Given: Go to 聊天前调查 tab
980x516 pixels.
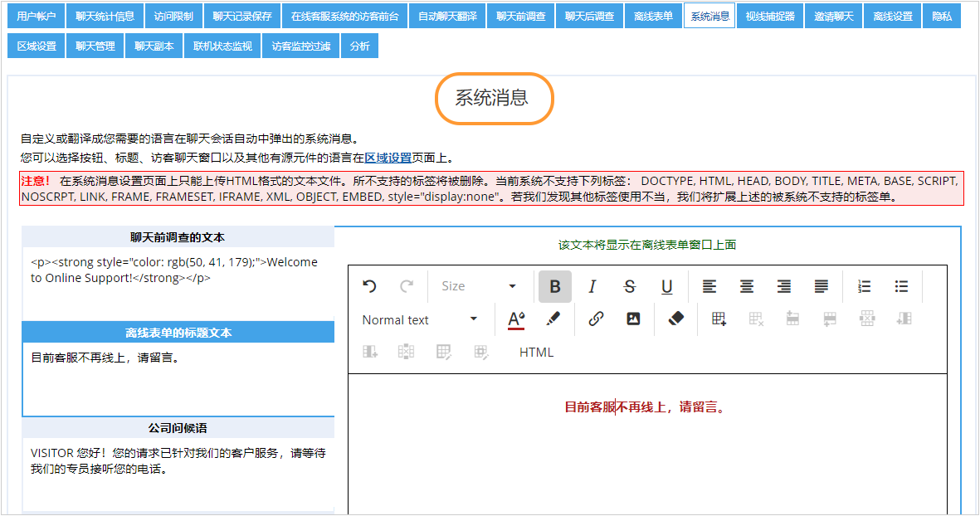Looking at the screenshot, I should 520,17.
